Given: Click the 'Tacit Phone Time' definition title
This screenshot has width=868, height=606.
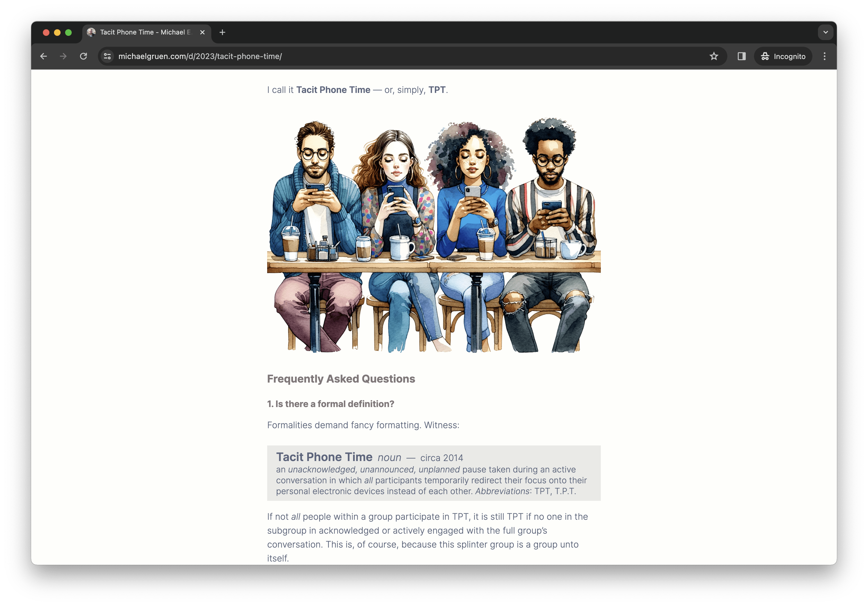Looking at the screenshot, I should click(324, 457).
